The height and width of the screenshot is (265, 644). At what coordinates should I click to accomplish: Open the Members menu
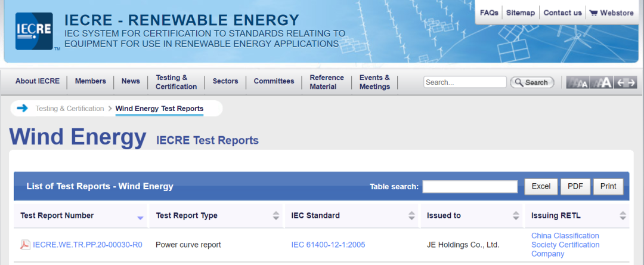91,81
